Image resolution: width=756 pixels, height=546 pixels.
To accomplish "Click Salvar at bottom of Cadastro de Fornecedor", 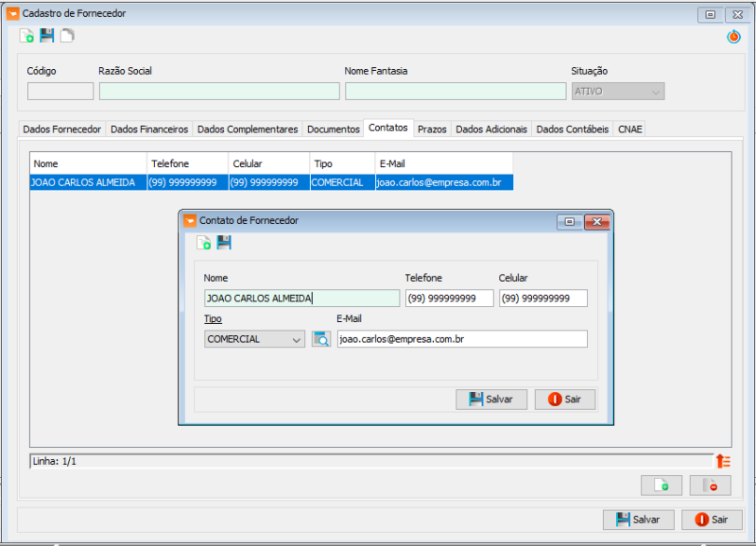I will coord(639,520).
